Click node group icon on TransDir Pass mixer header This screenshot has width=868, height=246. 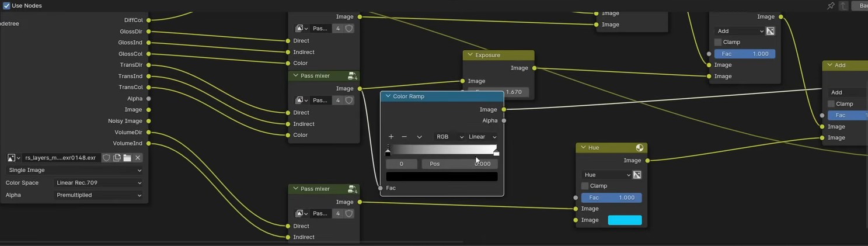pos(352,76)
